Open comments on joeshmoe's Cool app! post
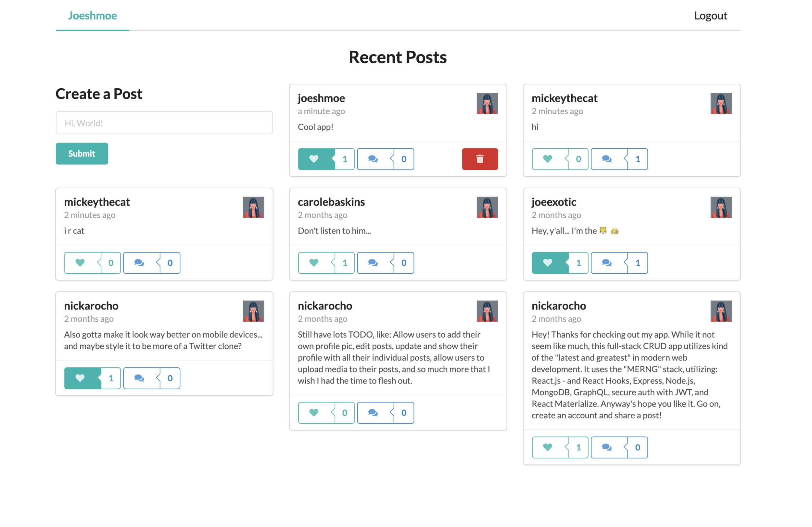812x527 pixels. click(375, 159)
